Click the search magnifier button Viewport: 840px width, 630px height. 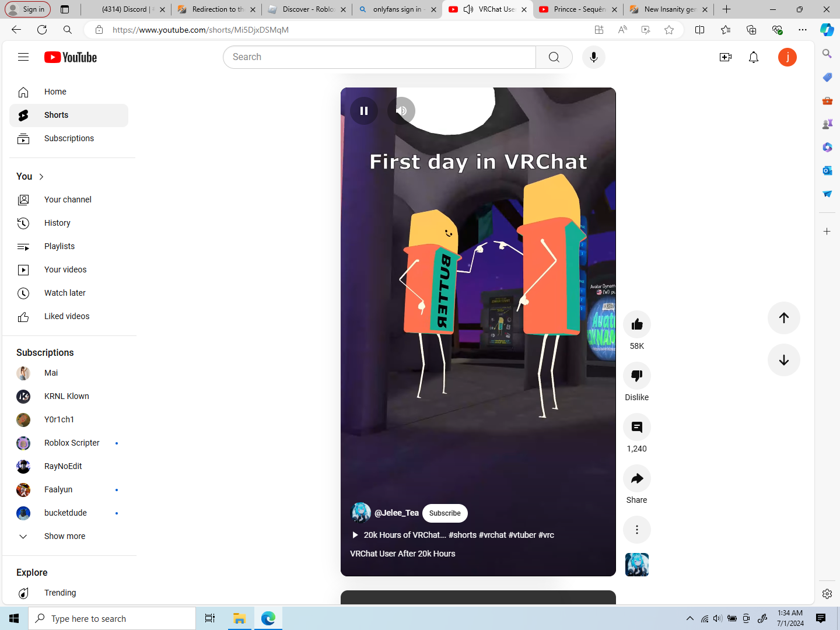point(554,57)
